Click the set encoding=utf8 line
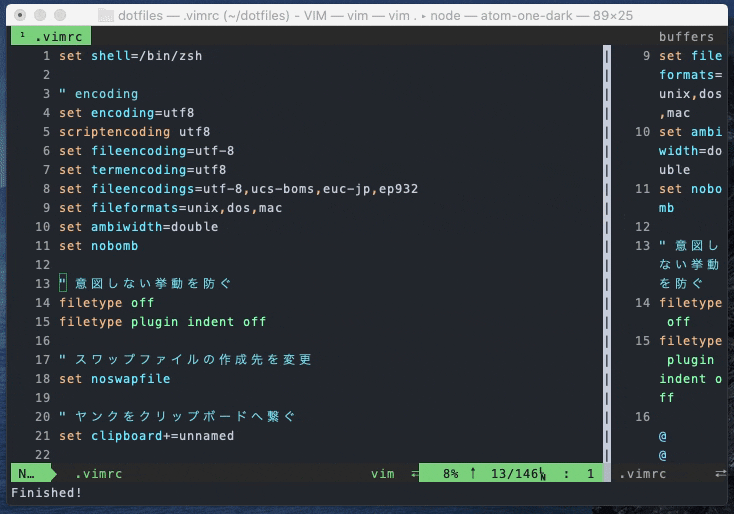Screen dimensions: 734x514 tap(126, 113)
